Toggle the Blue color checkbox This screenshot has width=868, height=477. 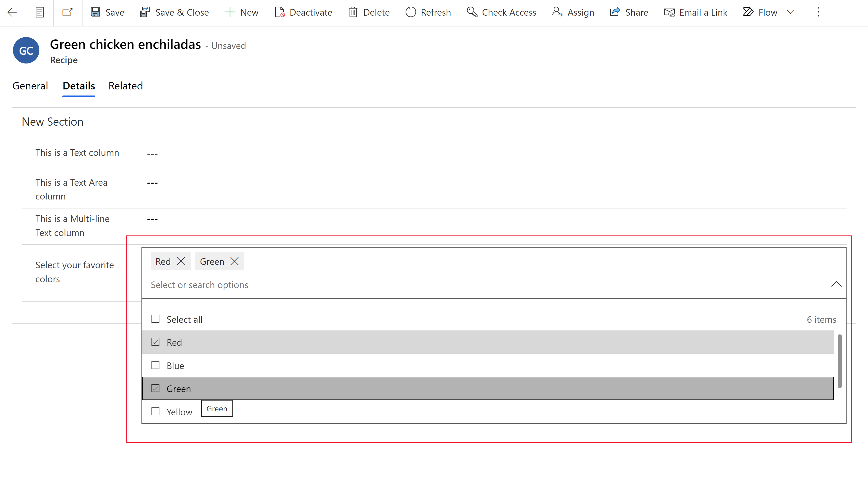coord(155,365)
